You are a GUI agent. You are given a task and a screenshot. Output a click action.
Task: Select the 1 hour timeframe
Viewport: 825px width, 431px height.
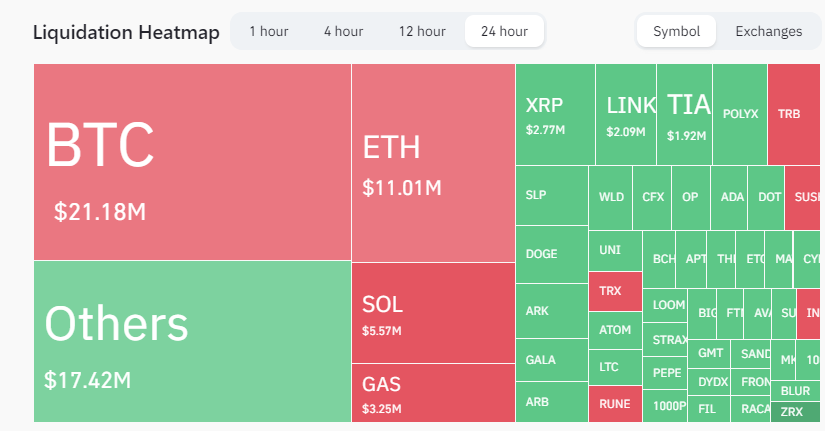(x=268, y=31)
